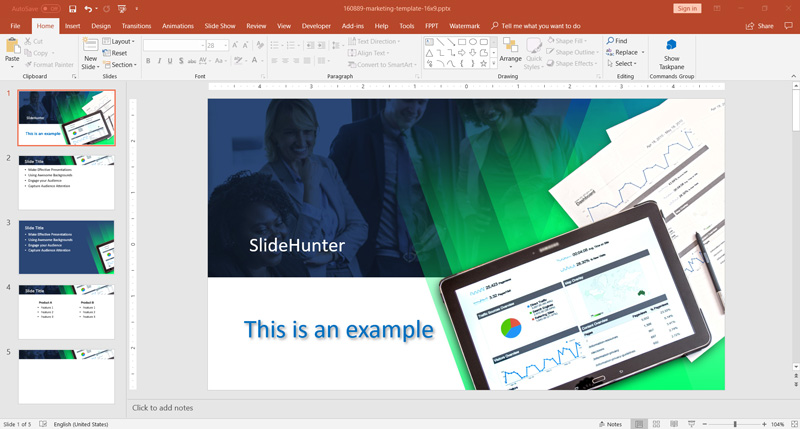Click the Paste clipboard icon

tap(12, 46)
